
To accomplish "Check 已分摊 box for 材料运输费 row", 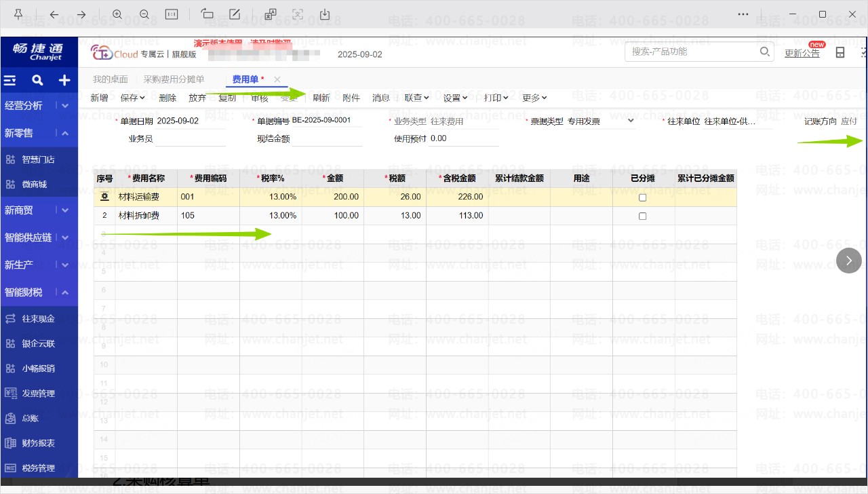I will [643, 197].
